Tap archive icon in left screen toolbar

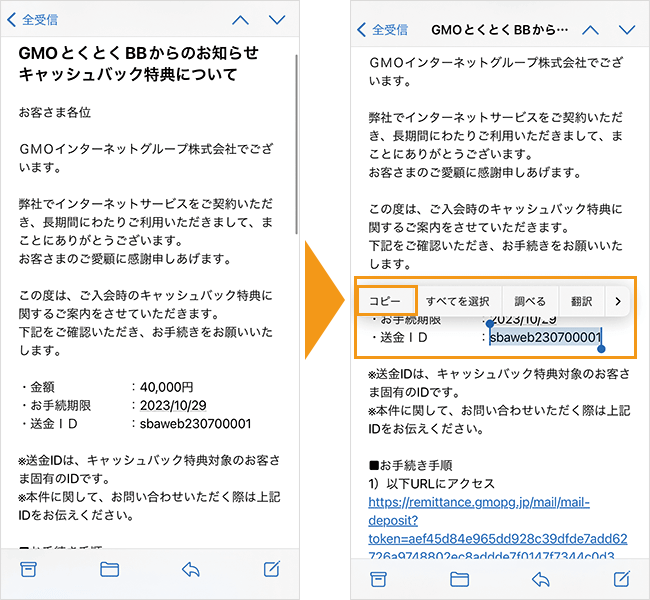tap(29, 569)
